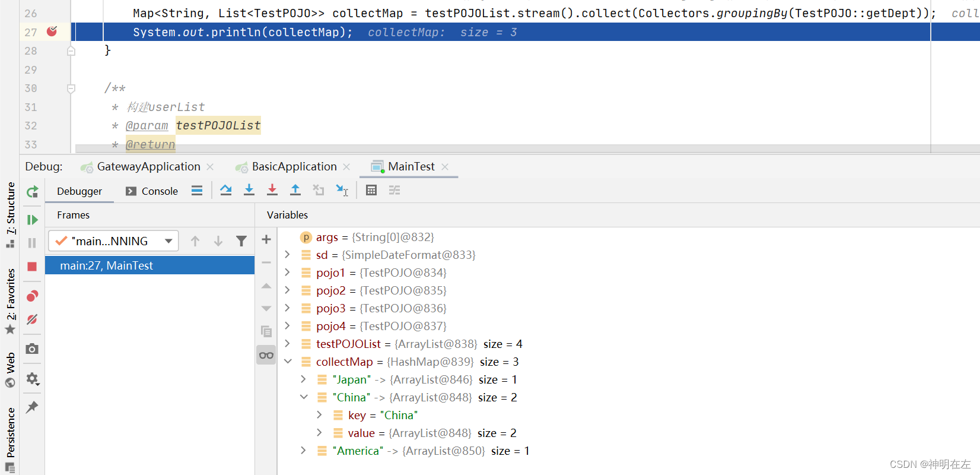Pin the debug tab
Image resolution: width=980 pixels, height=475 pixels.
coord(33,407)
